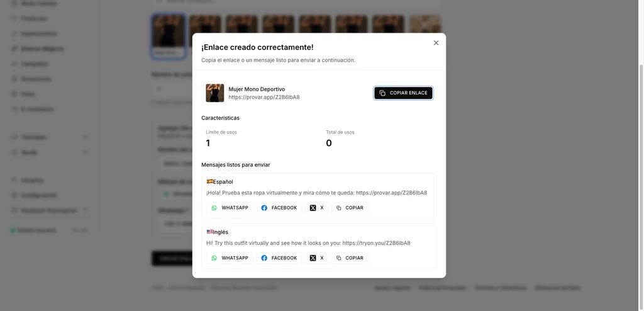Copy the Español message with COPIAR
This screenshot has height=311, width=644.
pos(350,208)
